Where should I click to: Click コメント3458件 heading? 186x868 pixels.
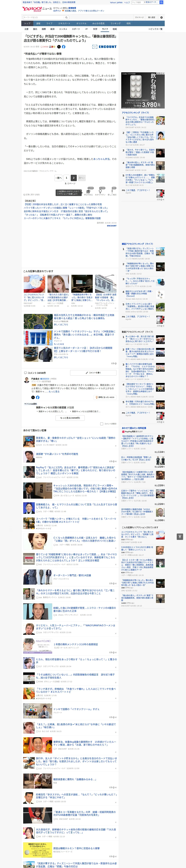click(35, 373)
